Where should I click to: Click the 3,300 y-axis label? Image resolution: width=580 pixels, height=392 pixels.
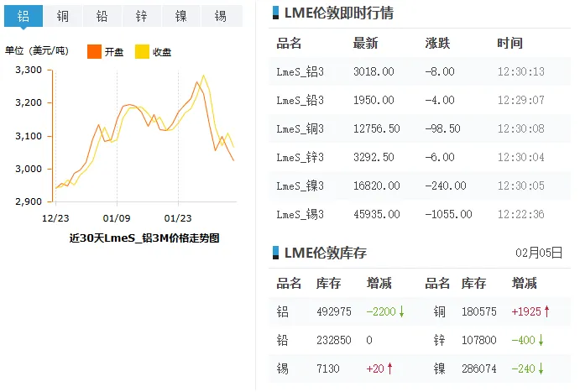click(29, 70)
